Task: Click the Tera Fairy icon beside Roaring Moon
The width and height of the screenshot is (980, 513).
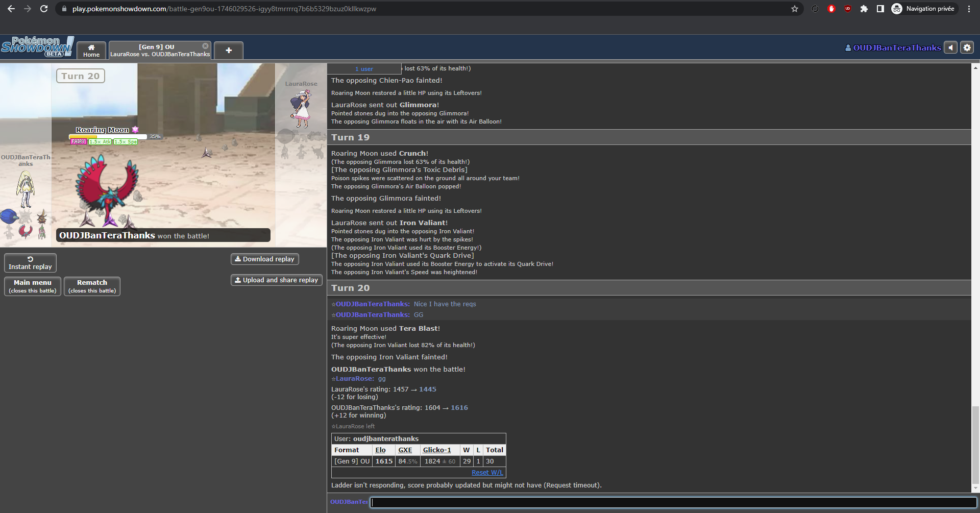Action: (135, 130)
